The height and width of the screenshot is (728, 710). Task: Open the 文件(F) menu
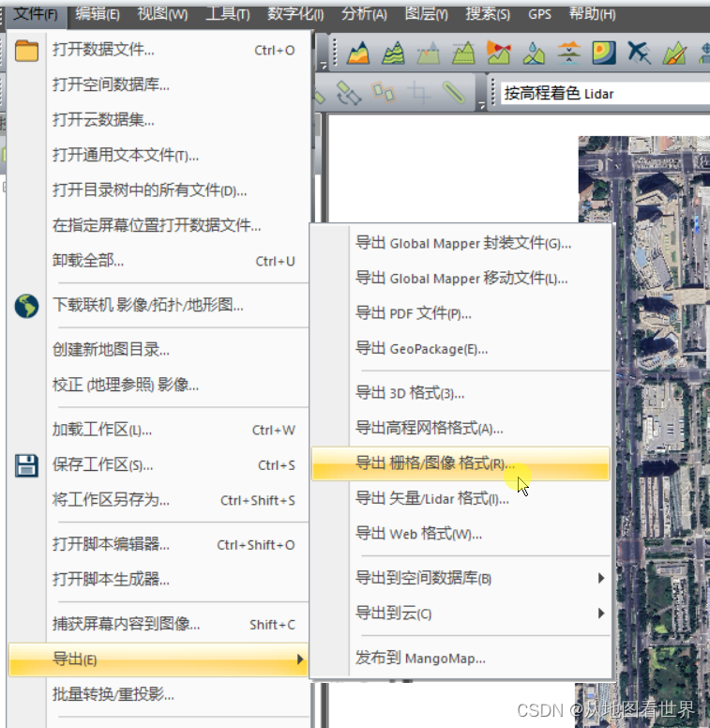(36, 15)
